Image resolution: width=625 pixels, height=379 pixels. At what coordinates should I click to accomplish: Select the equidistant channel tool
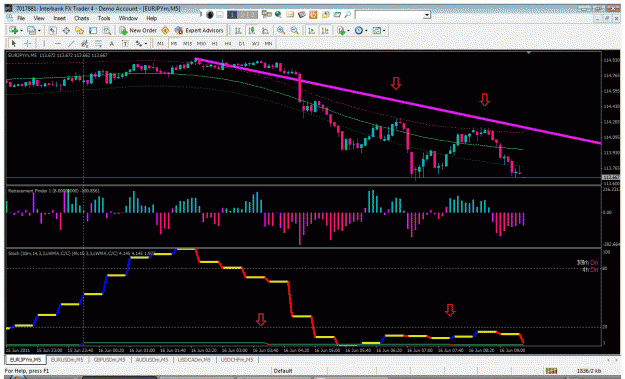(x=85, y=43)
